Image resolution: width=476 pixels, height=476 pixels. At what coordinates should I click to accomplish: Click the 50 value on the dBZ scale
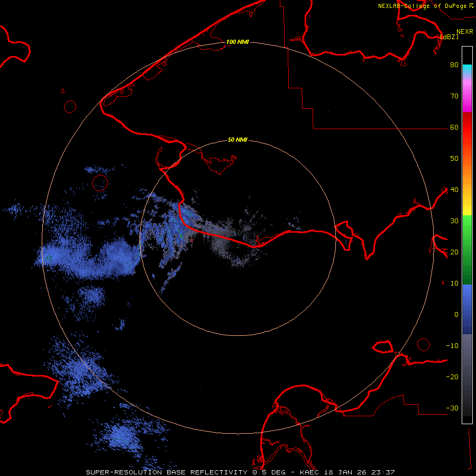click(x=454, y=158)
